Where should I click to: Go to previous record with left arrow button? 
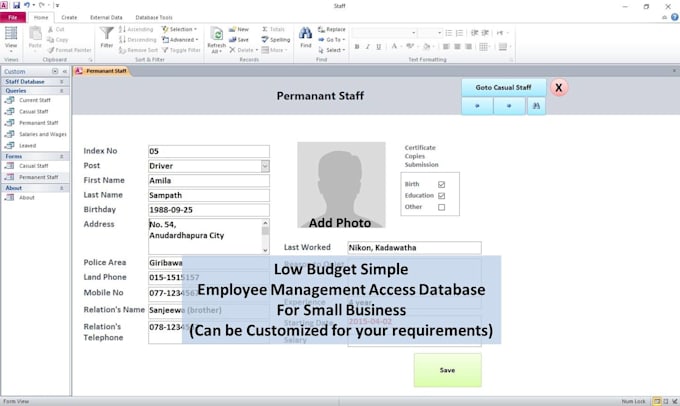click(477, 106)
